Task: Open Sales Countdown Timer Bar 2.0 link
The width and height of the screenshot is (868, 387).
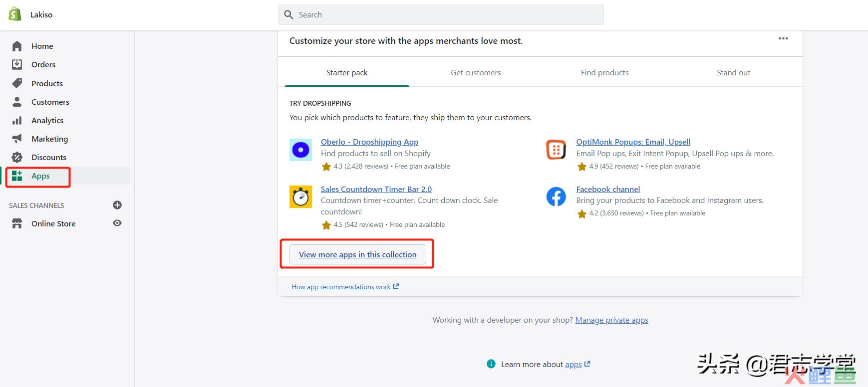Action: pyautogui.click(x=376, y=190)
